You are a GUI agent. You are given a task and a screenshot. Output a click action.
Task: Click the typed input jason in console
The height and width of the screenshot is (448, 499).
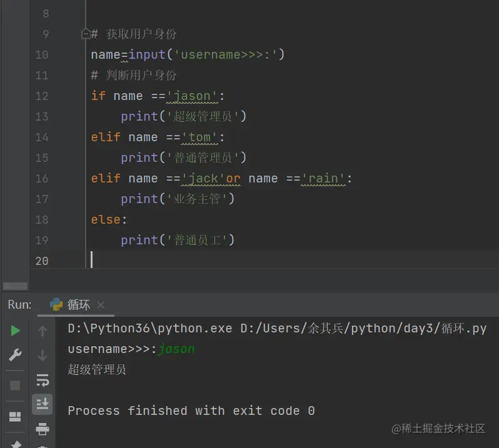[x=176, y=349]
